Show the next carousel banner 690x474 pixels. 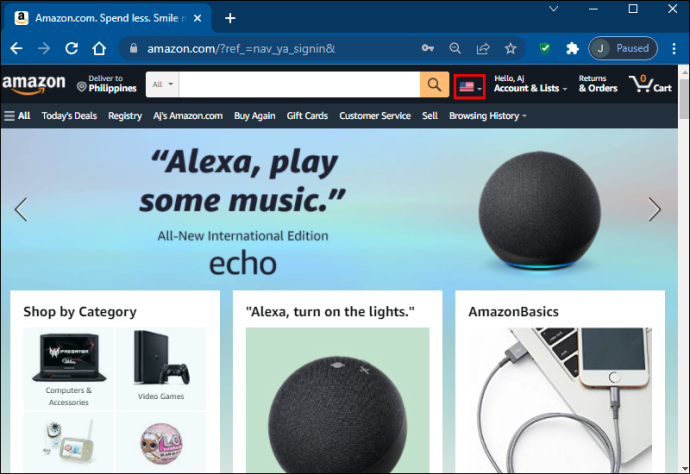(655, 209)
